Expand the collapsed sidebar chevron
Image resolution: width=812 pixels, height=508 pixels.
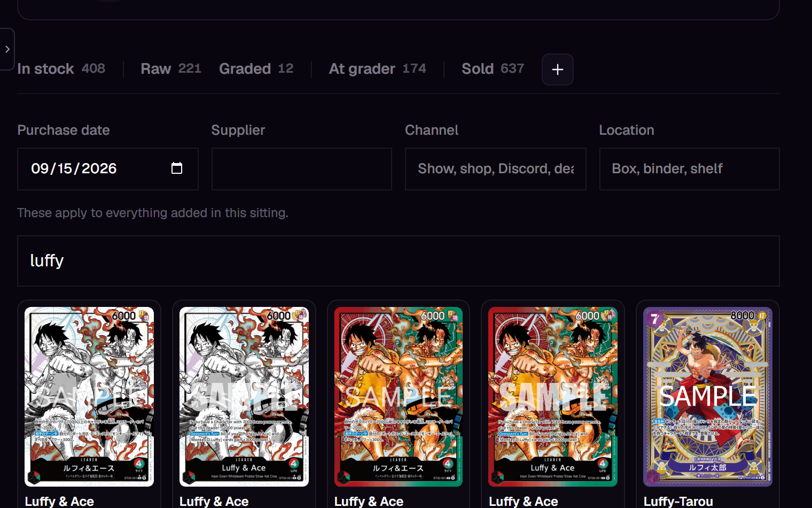pyautogui.click(x=7, y=49)
